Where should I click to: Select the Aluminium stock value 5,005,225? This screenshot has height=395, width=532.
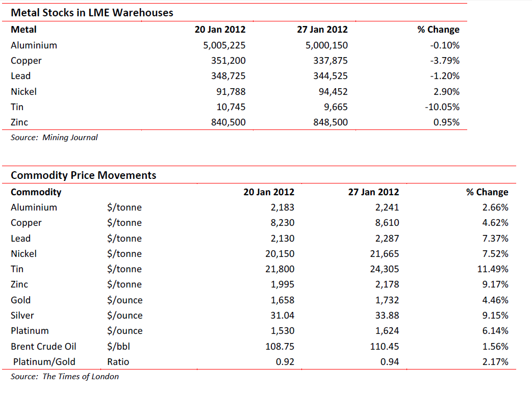click(x=224, y=45)
